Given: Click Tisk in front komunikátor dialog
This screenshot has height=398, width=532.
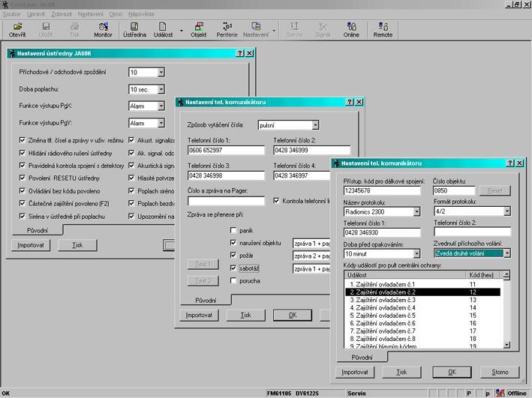Looking at the screenshot, I should pyautogui.click(x=401, y=372).
